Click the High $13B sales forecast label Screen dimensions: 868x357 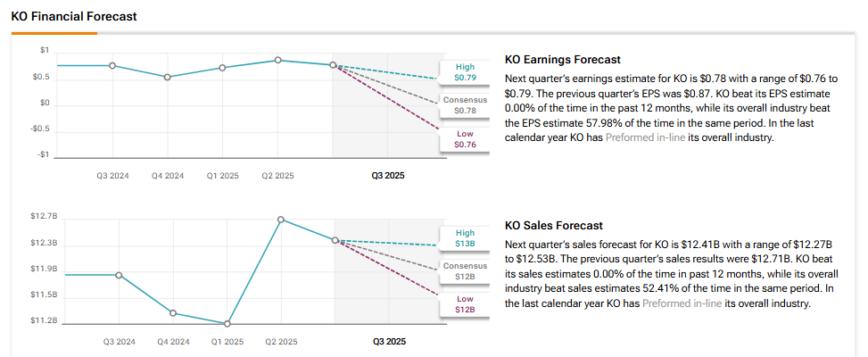465,238
